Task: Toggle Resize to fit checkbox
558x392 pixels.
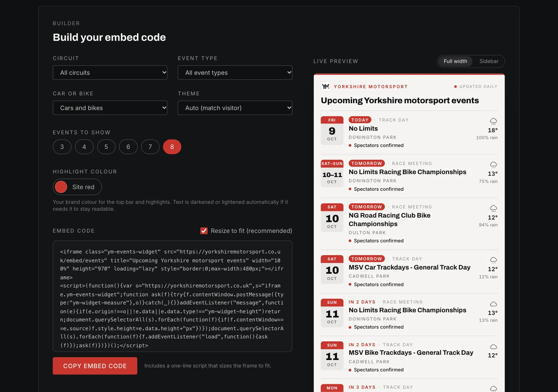Action: (x=204, y=231)
